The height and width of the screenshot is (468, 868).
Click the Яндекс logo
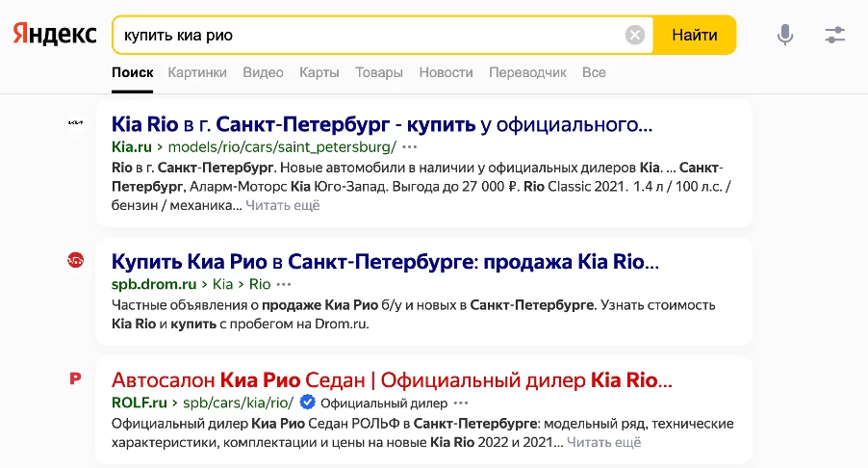tap(54, 35)
